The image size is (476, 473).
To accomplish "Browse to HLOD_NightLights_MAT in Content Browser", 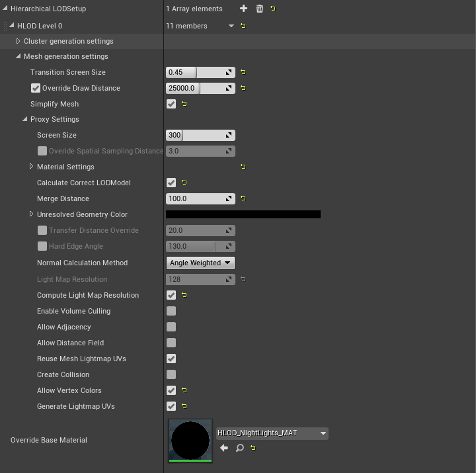I will 239,448.
